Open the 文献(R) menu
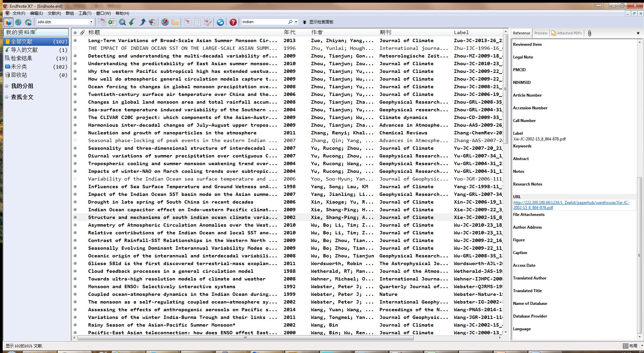This screenshot has height=353, width=644. pyautogui.click(x=54, y=13)
